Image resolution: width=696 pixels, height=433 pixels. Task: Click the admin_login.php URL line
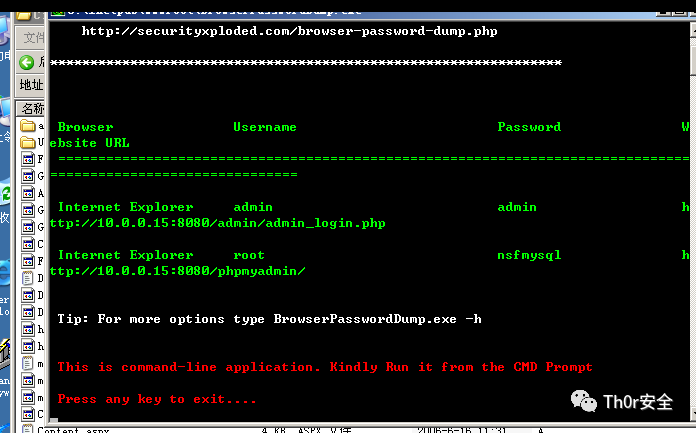pyautogui.click(x=218, y=223)
